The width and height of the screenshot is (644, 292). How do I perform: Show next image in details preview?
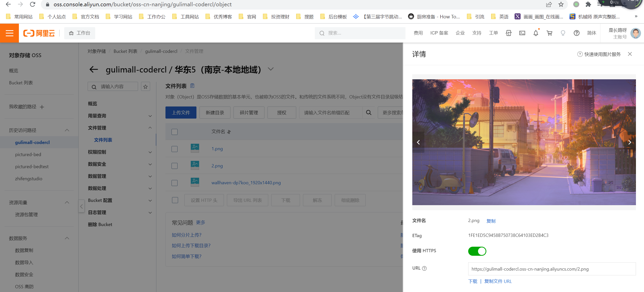[629, 142]
